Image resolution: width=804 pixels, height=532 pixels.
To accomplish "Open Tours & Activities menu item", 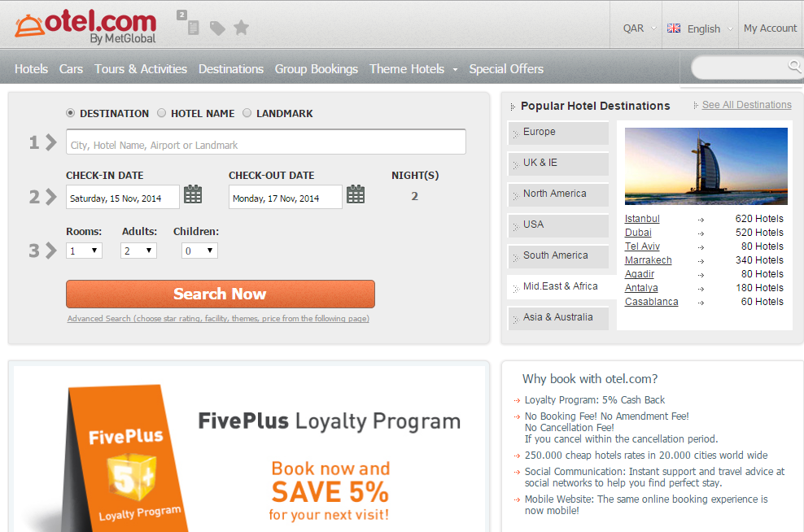I will pyautogui.click(x=141, y=68).
